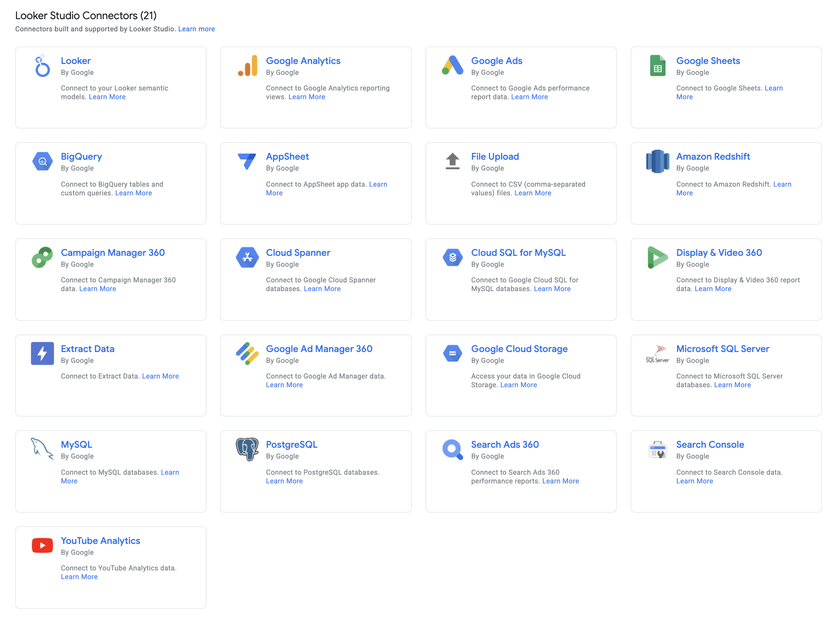Screen dimensions: 840x617
Task: Open Learn More for Campaign Manager 360
Action: coord(97,288)
